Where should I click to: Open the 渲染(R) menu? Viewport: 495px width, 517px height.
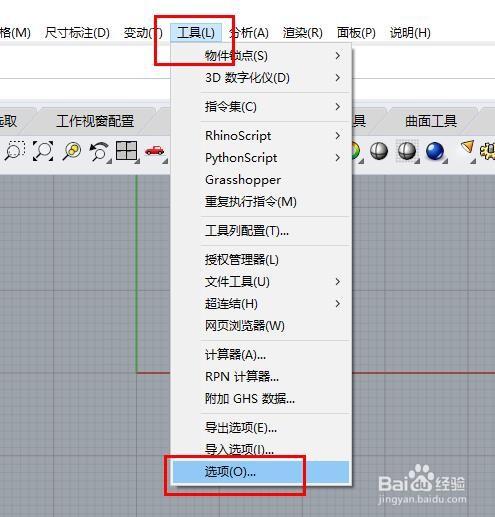[303, 33]
